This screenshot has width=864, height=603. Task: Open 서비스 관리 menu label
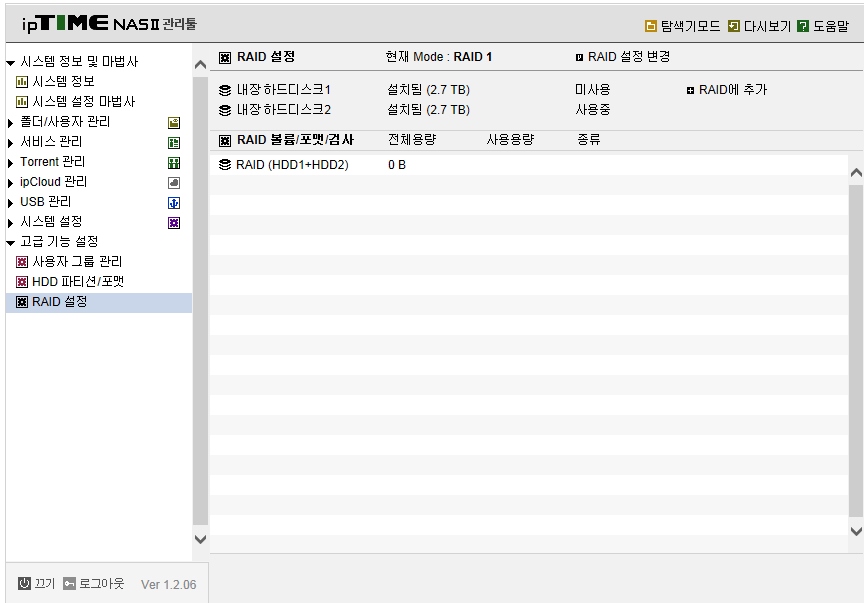51,142
